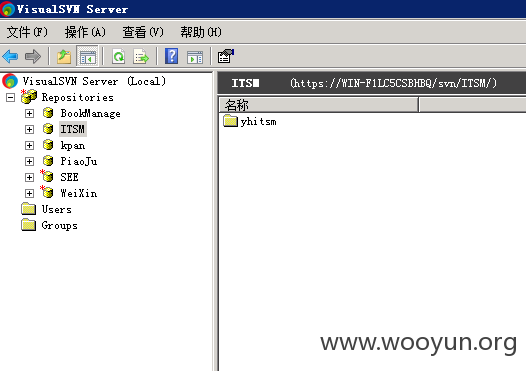Expand the kpan repository node

(29, 145)
